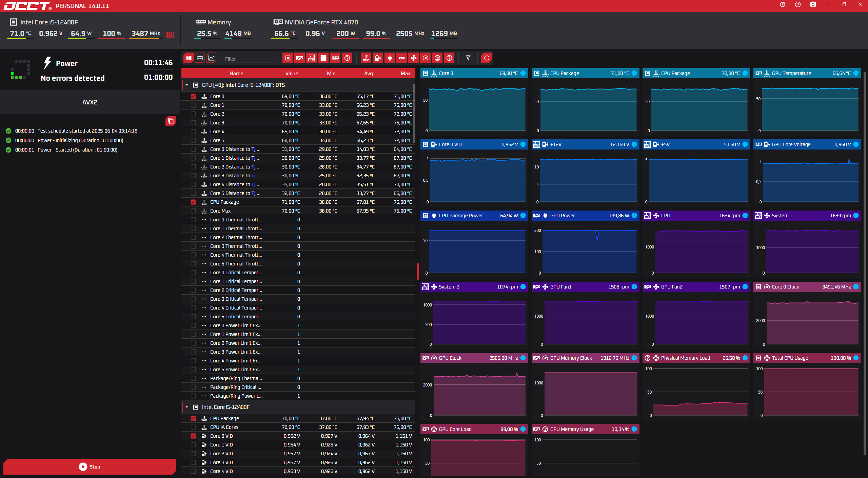Sort by the Max column header
868x478 pixels.
(406, 74)
